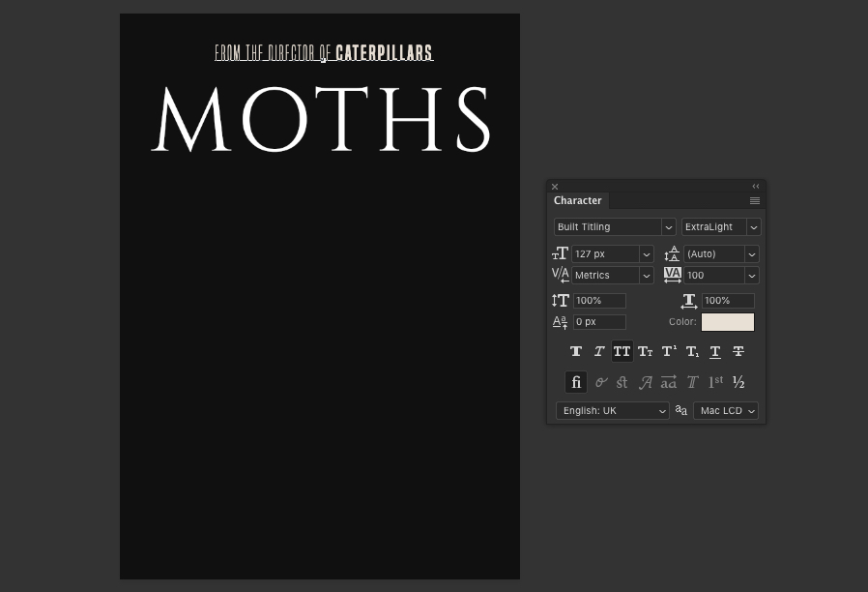Click the tracking VA icon
This screenshot has width=868, height=592.
[x=673, y=275]
